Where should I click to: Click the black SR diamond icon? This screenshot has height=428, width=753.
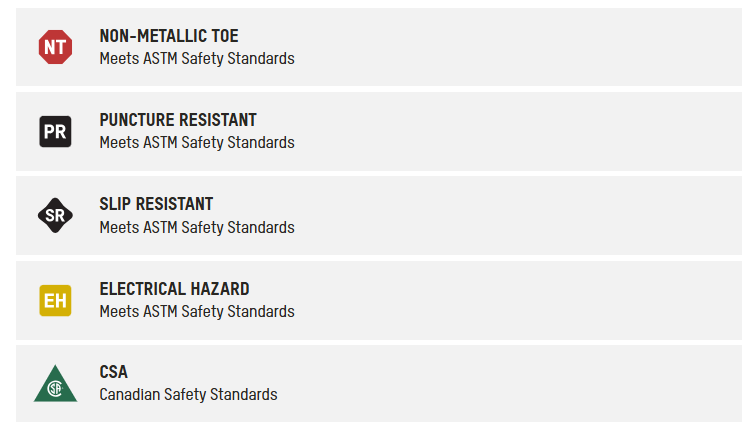click(55, 215)
